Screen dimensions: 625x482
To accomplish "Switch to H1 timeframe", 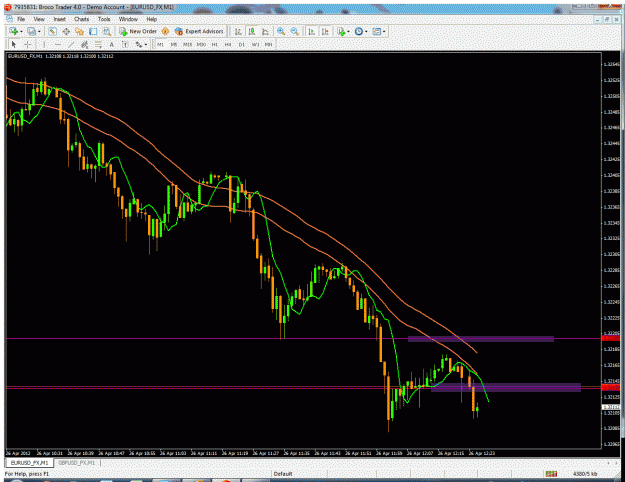I will pos(214,45).
